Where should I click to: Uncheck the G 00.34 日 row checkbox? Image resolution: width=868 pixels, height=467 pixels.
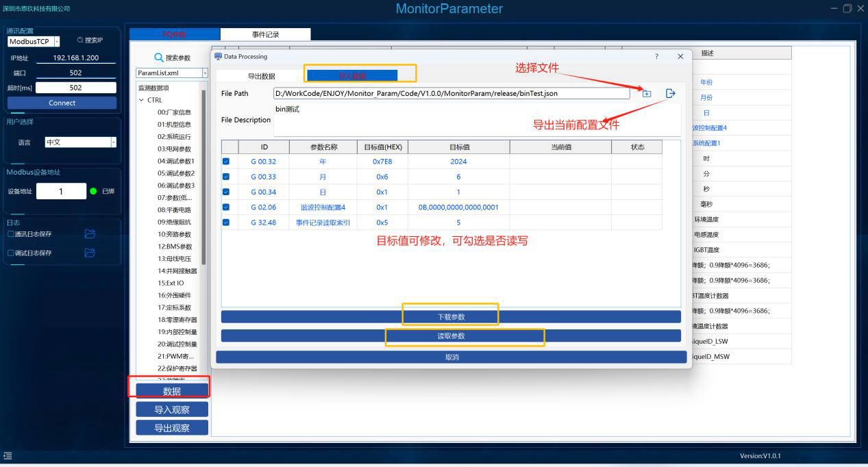tap(226, 192)
